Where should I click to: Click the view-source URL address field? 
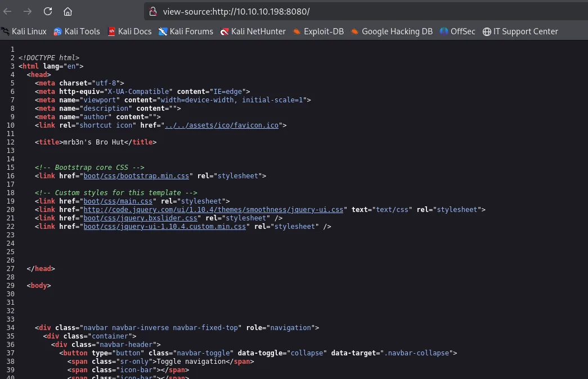coord(366,12)
